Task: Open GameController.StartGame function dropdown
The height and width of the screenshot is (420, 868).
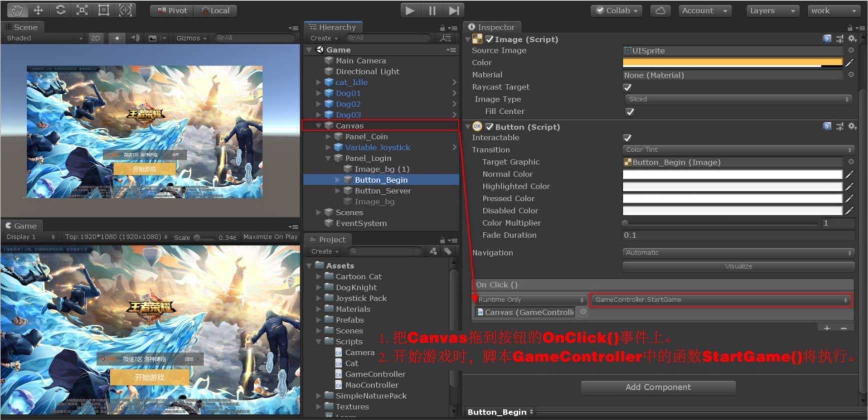Action: [x=720, y=300]
